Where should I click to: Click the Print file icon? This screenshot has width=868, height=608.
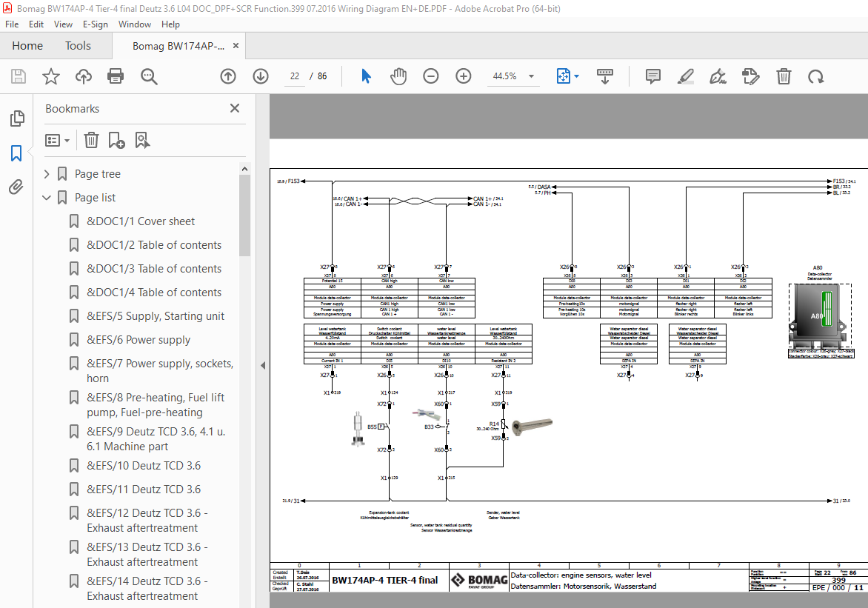click(x=116, y=76)
